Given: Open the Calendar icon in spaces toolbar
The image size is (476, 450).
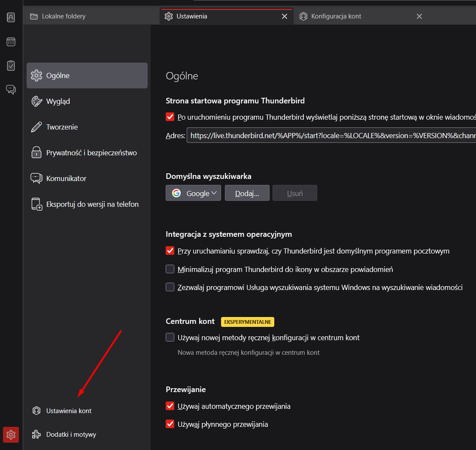Looking at the screenshot, I should tap(11, 42).
